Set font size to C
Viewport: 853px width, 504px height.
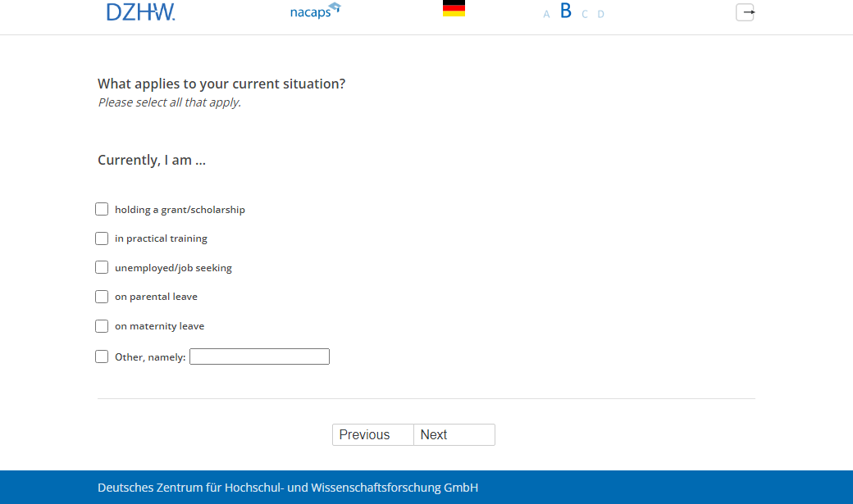(585, 14)
